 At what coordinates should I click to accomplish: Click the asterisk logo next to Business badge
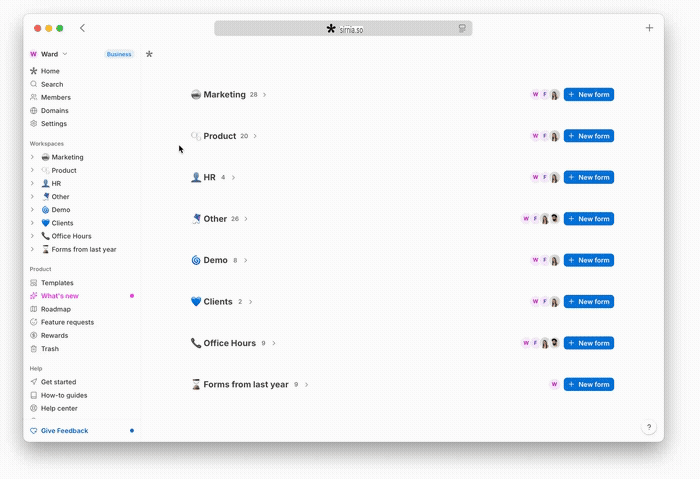click(149, 54)
